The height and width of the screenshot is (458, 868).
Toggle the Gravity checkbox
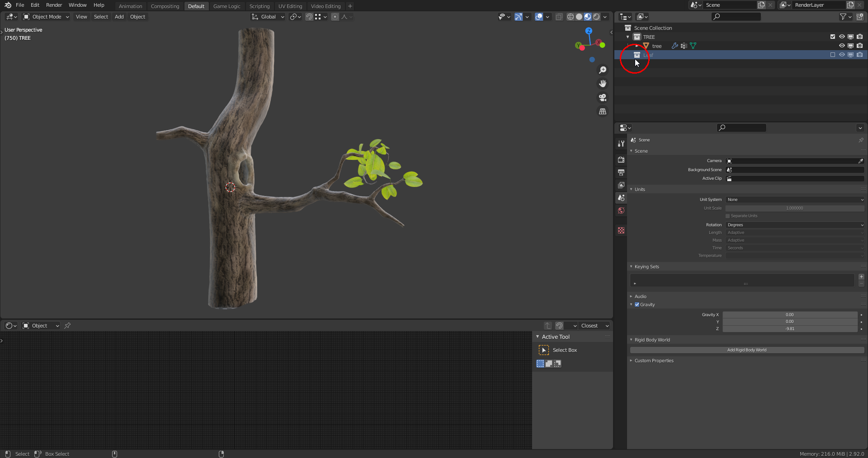coord(637,304)
